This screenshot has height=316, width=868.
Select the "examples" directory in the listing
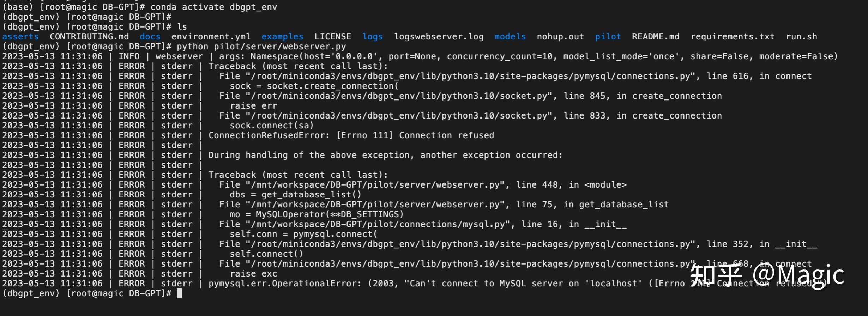pyautogui.click(x=282, y=37)
